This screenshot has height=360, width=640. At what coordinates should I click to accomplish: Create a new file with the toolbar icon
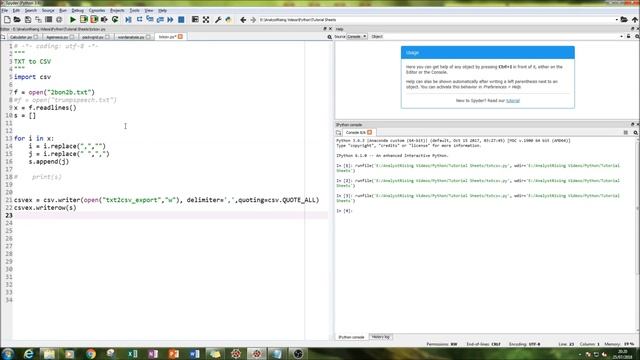(7, 20)
